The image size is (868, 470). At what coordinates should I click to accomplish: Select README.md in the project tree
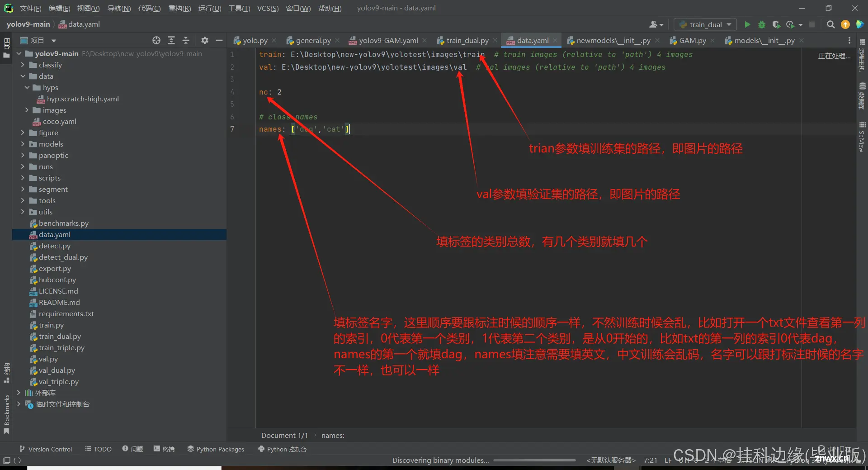pyautogui.click(x=59, y=302)
